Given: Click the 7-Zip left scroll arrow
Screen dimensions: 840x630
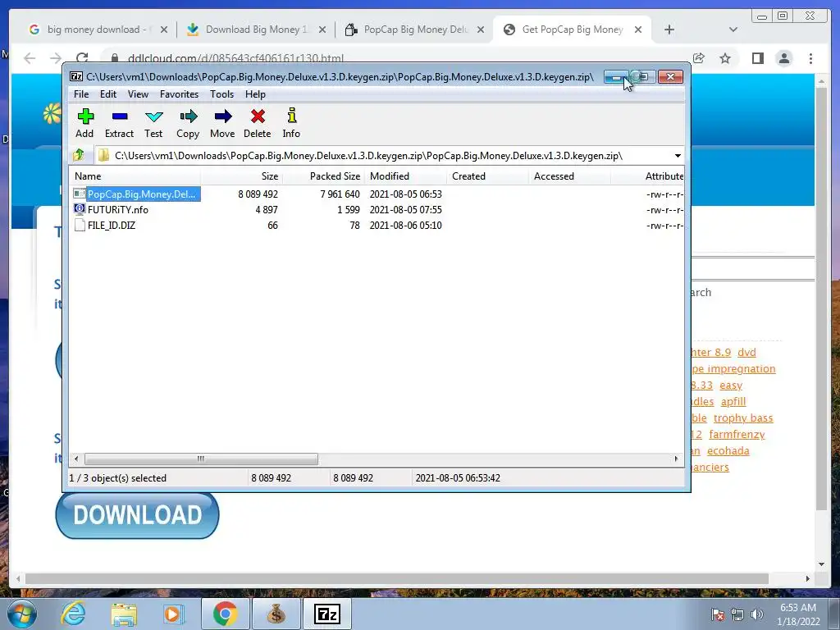Looking at the screenshot, I should [x=76, y=459].
